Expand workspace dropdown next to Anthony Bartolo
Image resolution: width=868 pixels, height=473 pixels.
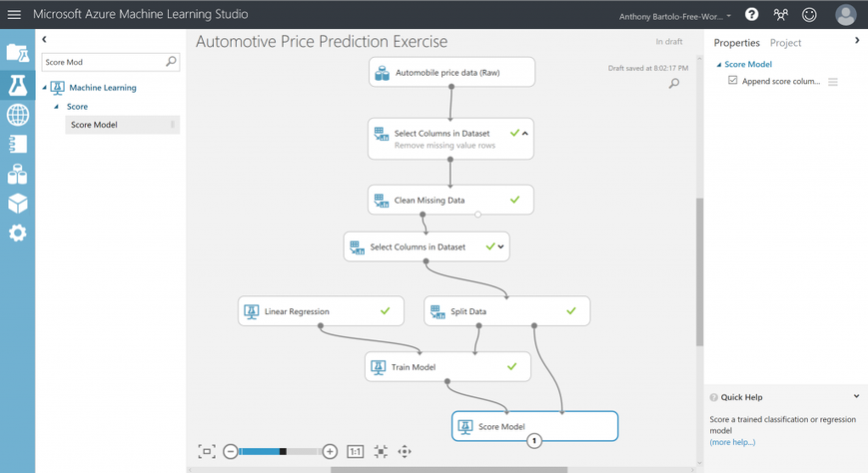729,16
